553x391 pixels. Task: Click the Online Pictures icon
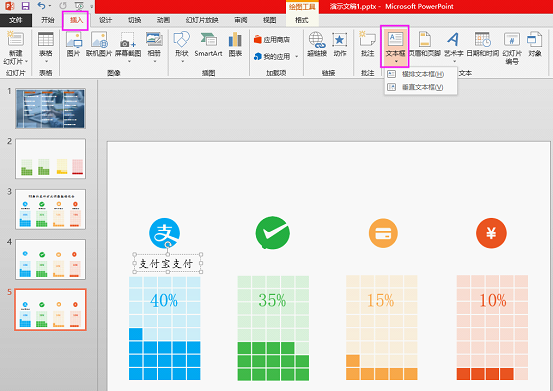[x=99, y=39]
